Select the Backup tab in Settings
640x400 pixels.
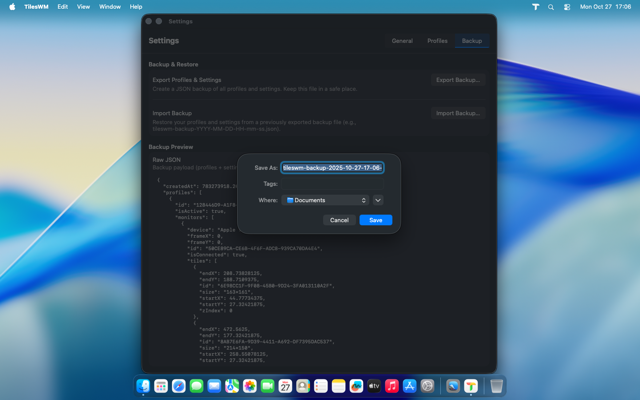472,41
